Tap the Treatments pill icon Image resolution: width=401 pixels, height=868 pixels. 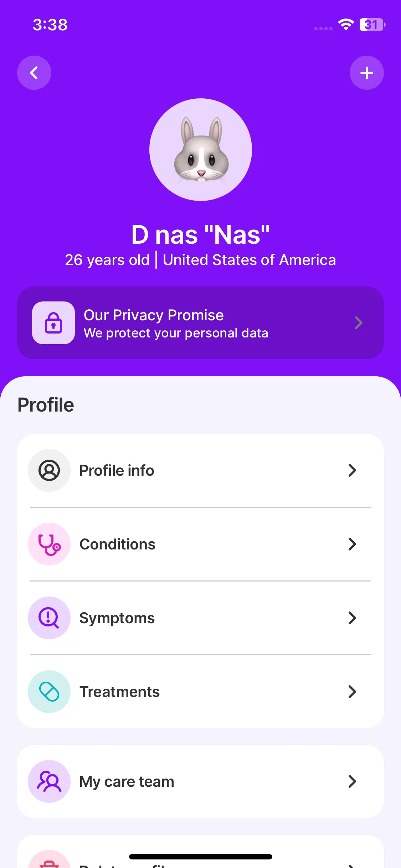click(49, 692)
